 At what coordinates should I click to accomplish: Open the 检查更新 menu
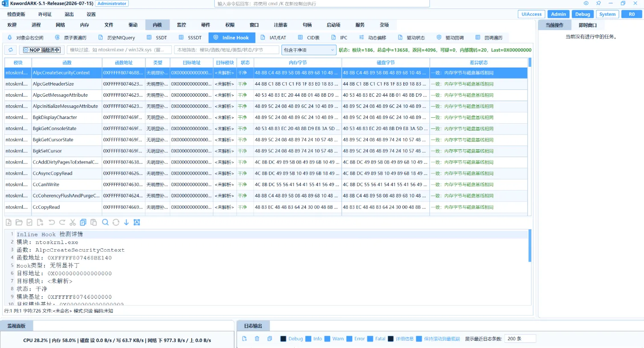pyautogui.click(x=16, y=14)
